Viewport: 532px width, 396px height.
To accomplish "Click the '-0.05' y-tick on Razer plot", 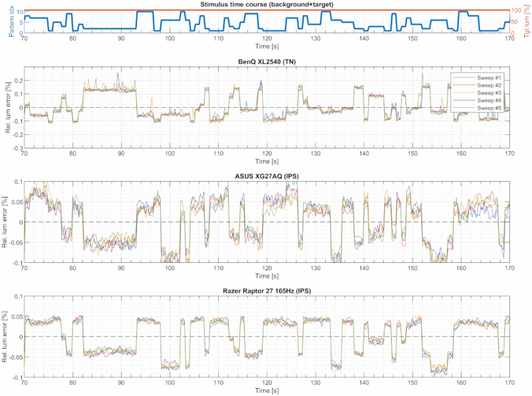I will coord(16,357).
